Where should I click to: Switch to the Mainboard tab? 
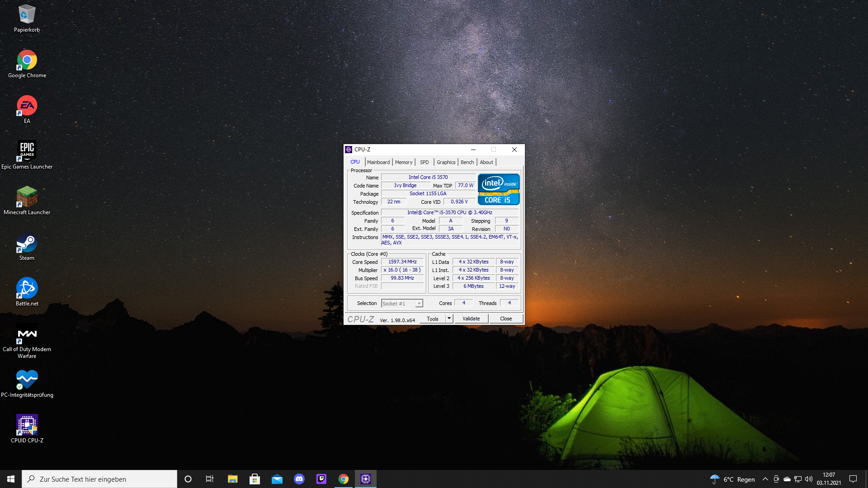pyautogui.click(x=378, y=162)
